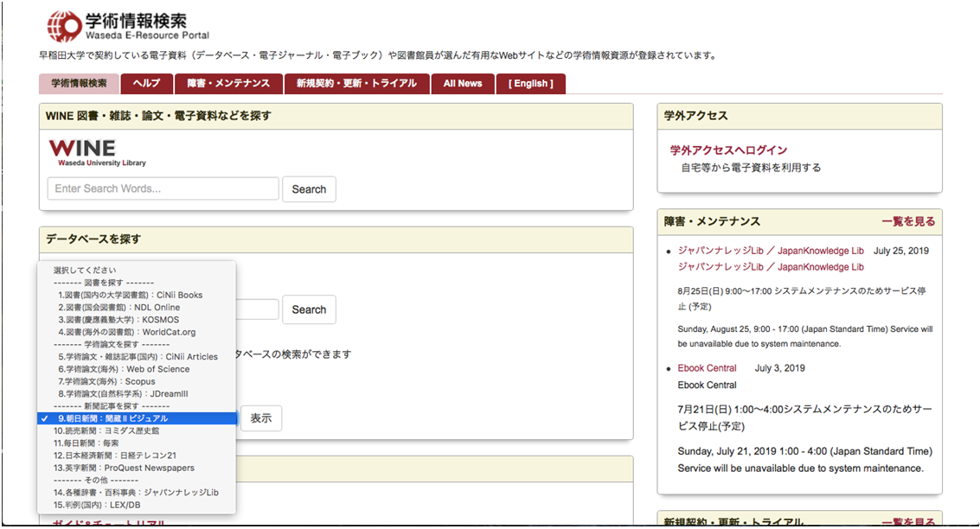Image resolution: width=980 pixels, height=529 pixels.
Task: Click the Waseda E-Resource Portal globe logo
Action: (64, 26)
